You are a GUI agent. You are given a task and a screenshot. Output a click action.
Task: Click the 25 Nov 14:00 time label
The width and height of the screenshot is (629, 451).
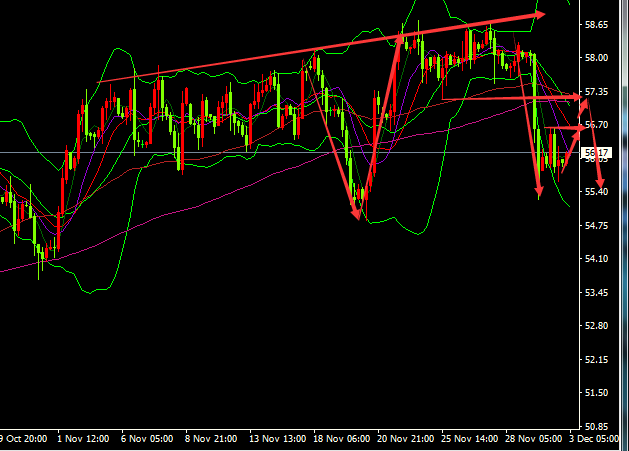(x=470, y=439)
